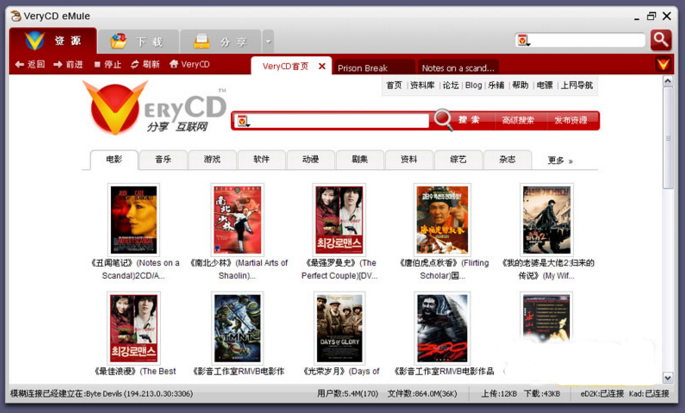Open the 资源 resources main tab
The height and width of the screenshot is (413, 685).
click(x=53, y=41)
